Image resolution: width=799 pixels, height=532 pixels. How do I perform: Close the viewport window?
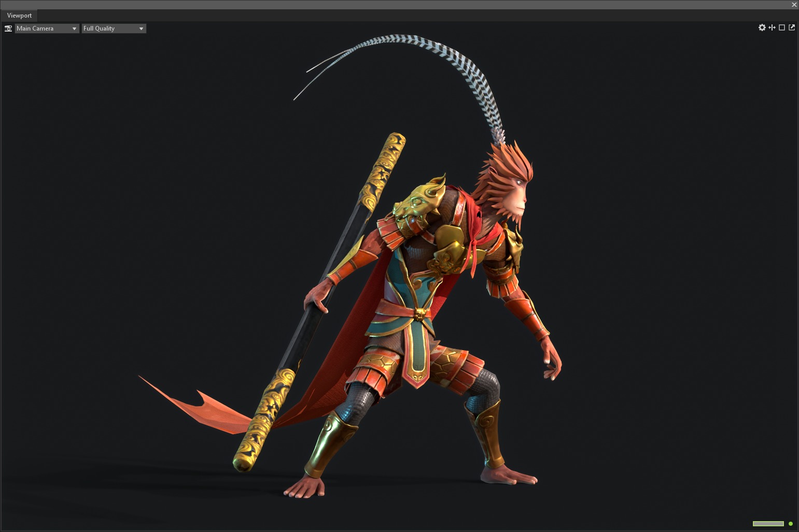(794, 5)
